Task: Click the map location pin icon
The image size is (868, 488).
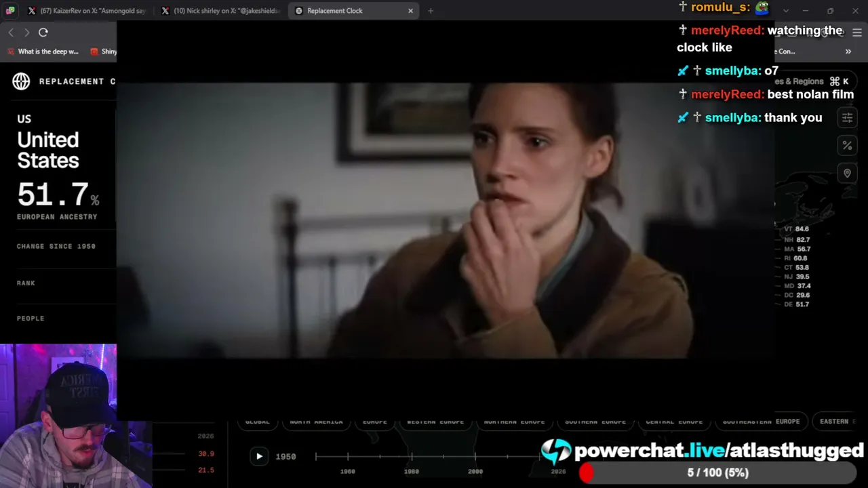Action: click(x=847, y=174)
